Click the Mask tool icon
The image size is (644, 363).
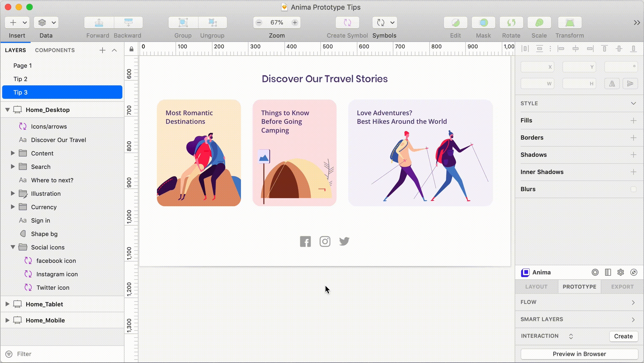click(x=483, y=23)
